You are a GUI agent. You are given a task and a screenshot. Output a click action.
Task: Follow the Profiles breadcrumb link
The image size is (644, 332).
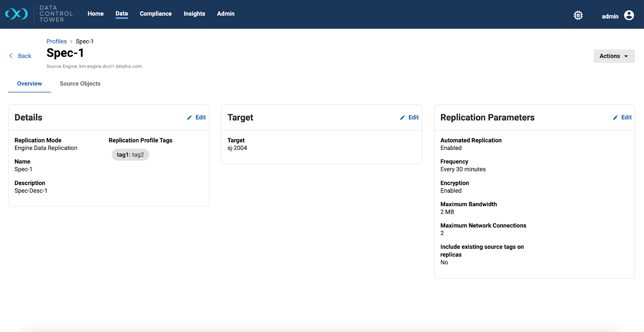pyautogui.click(x=56, y=41)
